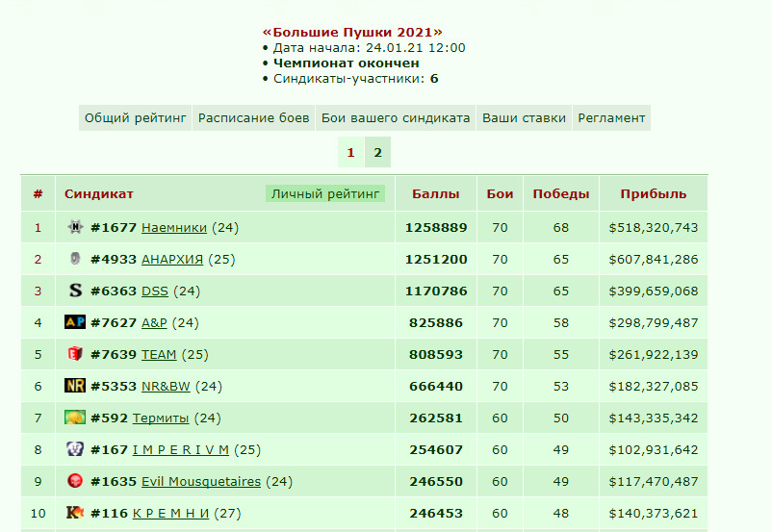
Task: Click the wins value 58 in A&P row
Action: click(x=561, y=323)
